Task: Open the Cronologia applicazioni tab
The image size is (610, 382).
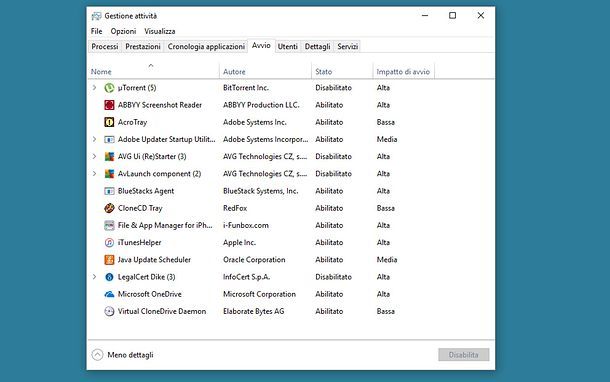Action: (206, 46)
